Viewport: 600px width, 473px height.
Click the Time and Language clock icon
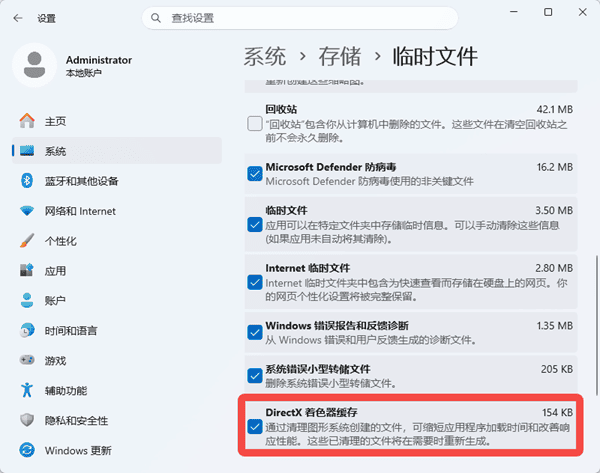pos(27,330)
